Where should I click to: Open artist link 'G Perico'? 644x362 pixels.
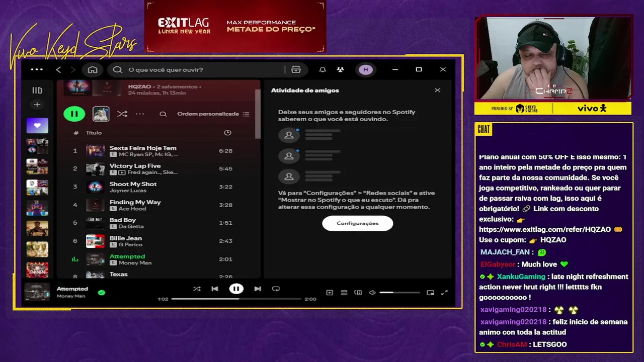(x=130, y=245)
